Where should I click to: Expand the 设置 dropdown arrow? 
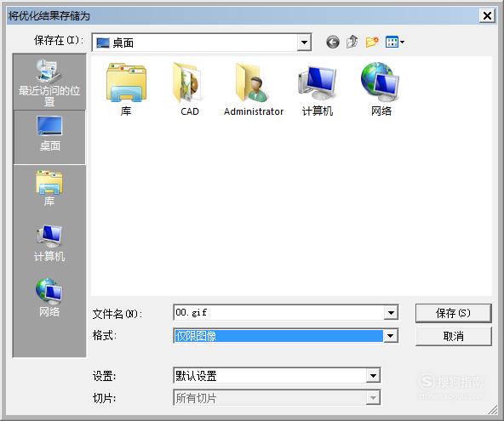[x=373, y=375]
